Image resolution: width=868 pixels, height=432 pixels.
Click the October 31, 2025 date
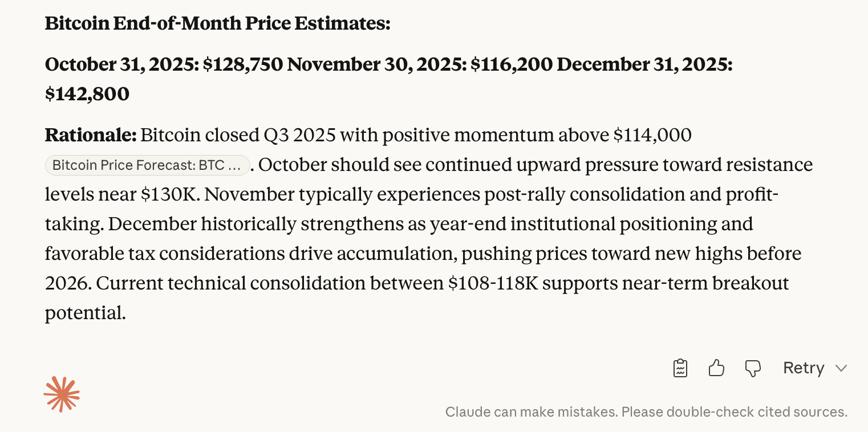click(x=121, y=64)
